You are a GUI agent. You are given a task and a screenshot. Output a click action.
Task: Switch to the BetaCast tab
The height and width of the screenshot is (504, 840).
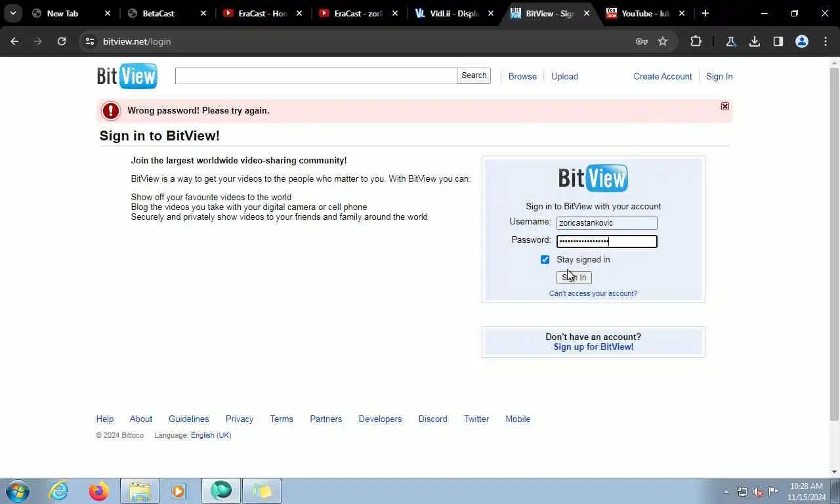(167, 13)
